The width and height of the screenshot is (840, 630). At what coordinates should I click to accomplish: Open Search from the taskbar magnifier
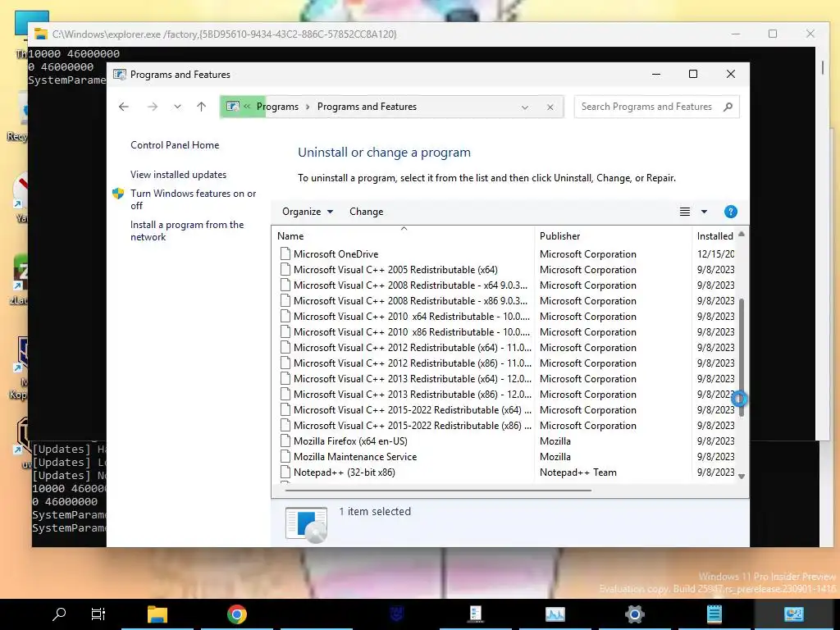point(59,614)
